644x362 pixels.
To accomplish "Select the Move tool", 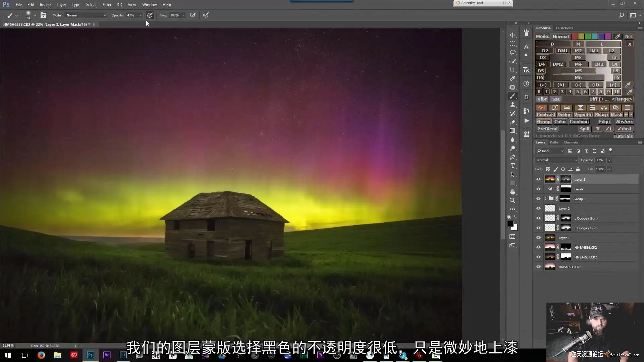I will (513, 35).
